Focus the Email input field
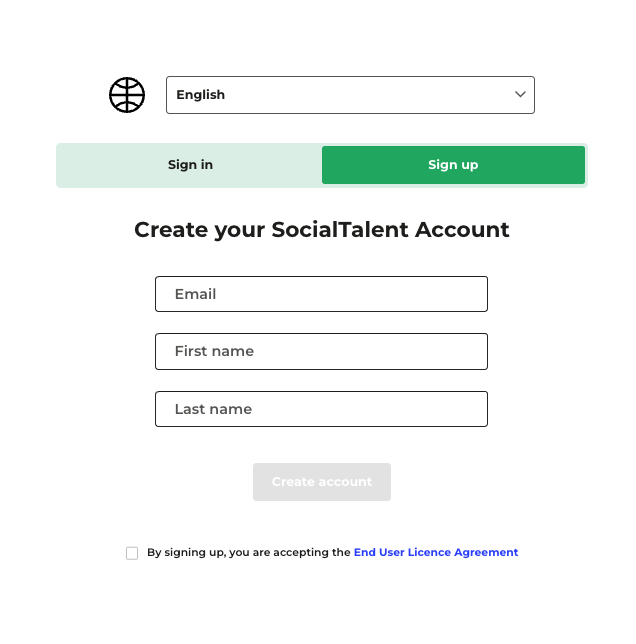The image size is (636, 644). pos(321,294)
